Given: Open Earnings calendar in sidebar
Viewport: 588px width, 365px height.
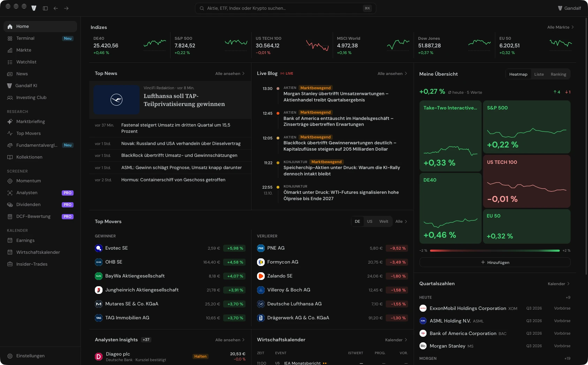Looking at the screenshot, I should pos(40,241).
